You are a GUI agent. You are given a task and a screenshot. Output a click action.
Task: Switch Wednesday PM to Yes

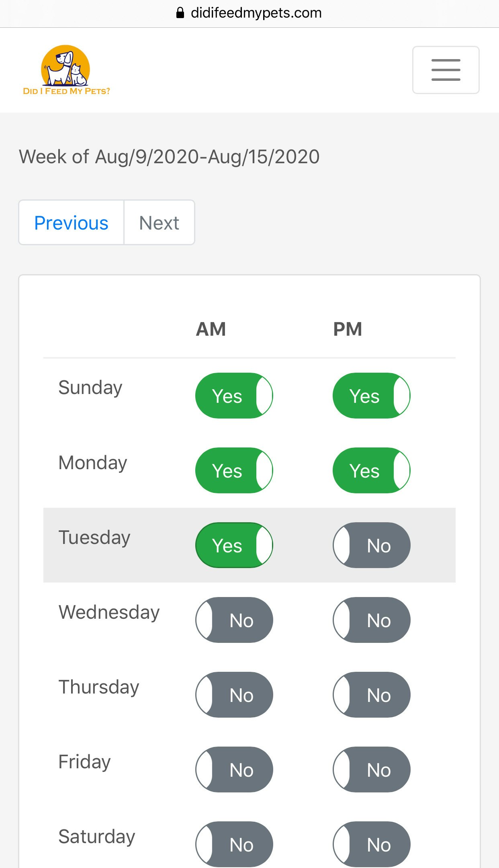pyautogui.click(x=371, y=620)
